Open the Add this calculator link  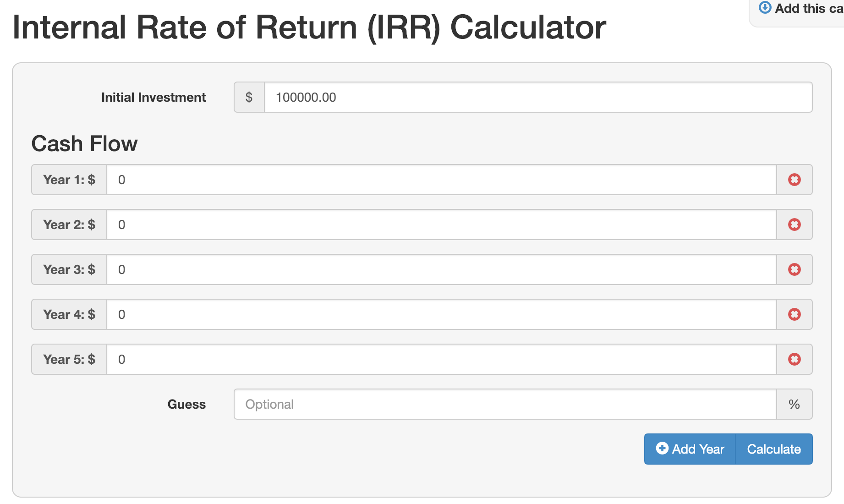click(x=808, y=8)
